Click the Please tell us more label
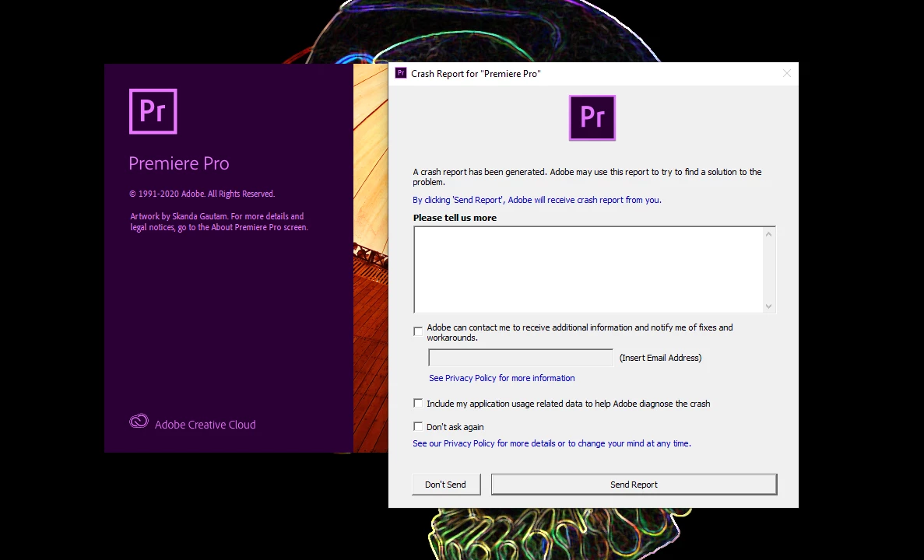 pos(455,217)
